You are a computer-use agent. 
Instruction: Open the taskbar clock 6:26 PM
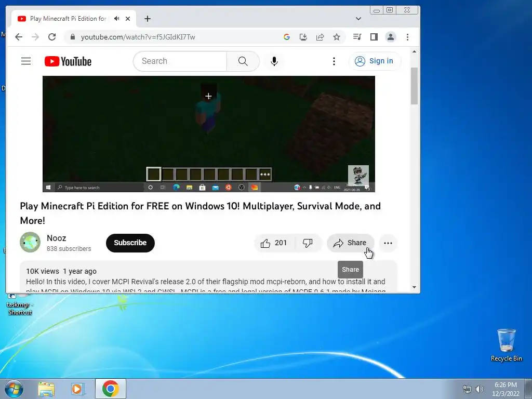coord(506,389)
